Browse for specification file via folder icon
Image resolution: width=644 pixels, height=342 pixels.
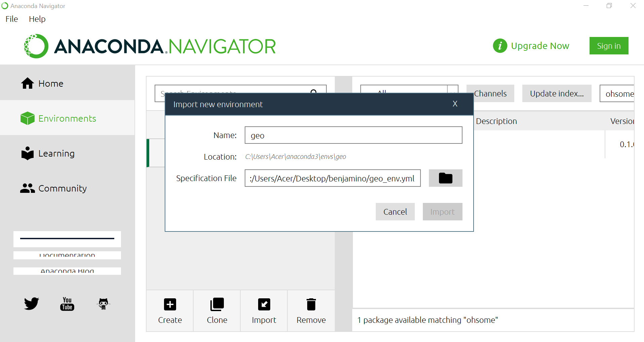(x=446, y=178)
